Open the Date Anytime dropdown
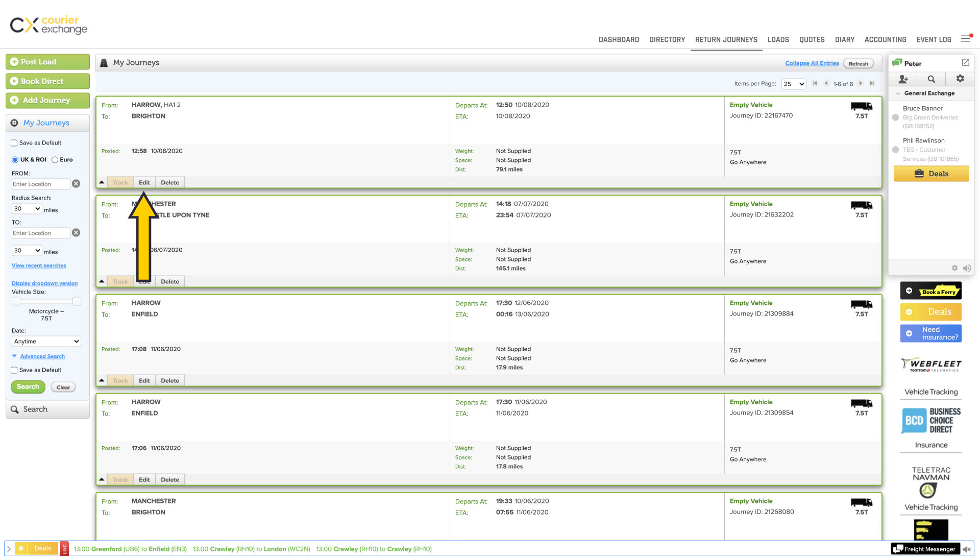The image size is (980, 556). click(x=46, y=342)
